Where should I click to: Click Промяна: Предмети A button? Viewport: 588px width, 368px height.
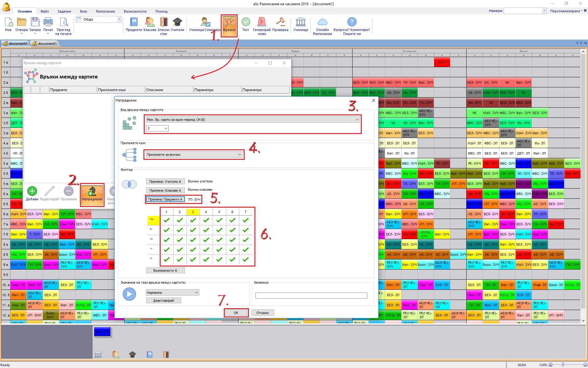click(165, 199)
